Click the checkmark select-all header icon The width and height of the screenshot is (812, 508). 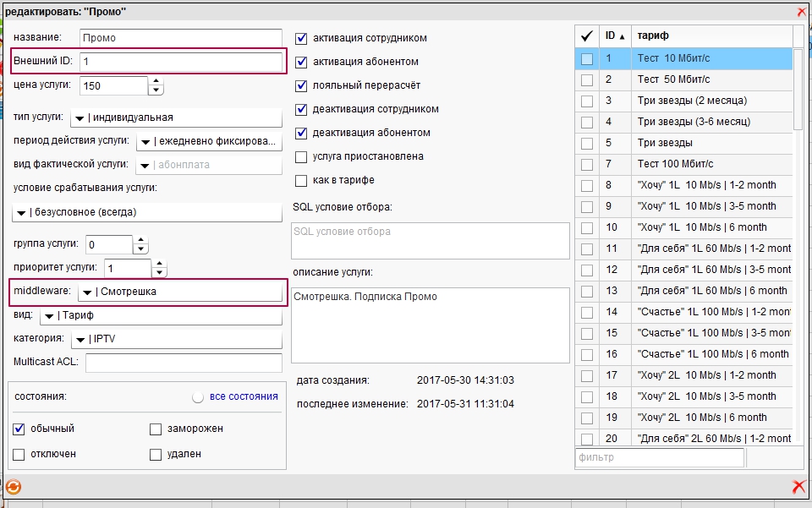point(586,36)
